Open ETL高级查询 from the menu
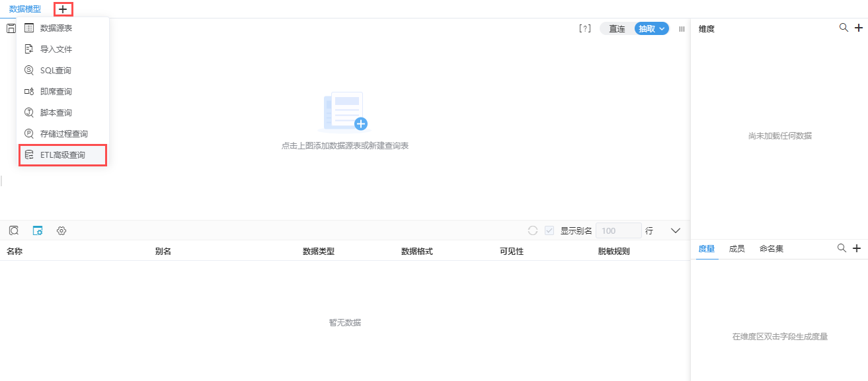Image resolution: width=868 pixels, height=381 pixels. (x=62, y=155)
